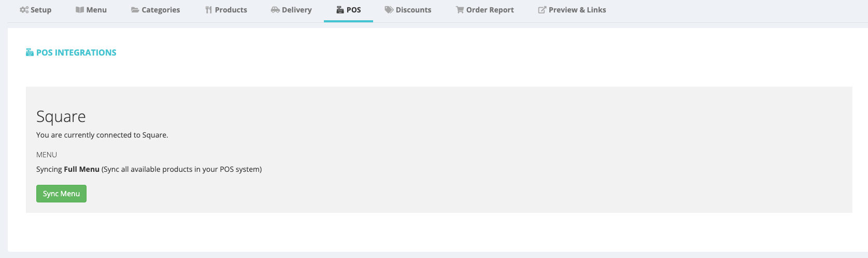Viewport: 868px width, 258px height.
Task: Click the cutlery icon beside Products
Action: coord(208,10)
